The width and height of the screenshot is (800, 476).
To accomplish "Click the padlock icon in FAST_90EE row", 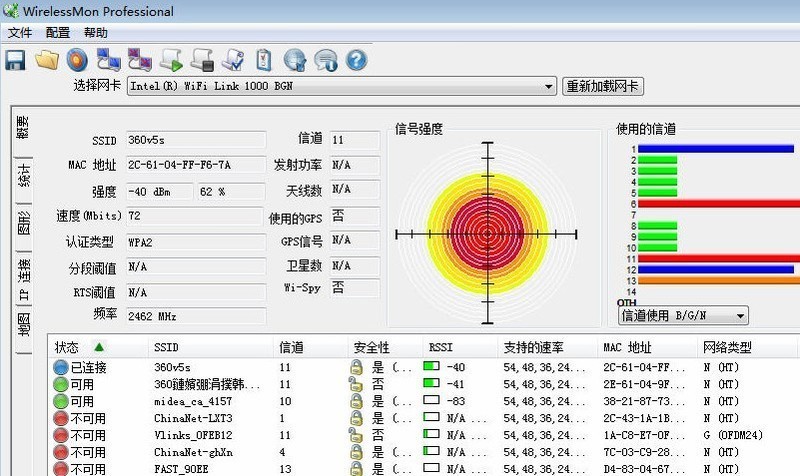I will [x=356, y=469].
